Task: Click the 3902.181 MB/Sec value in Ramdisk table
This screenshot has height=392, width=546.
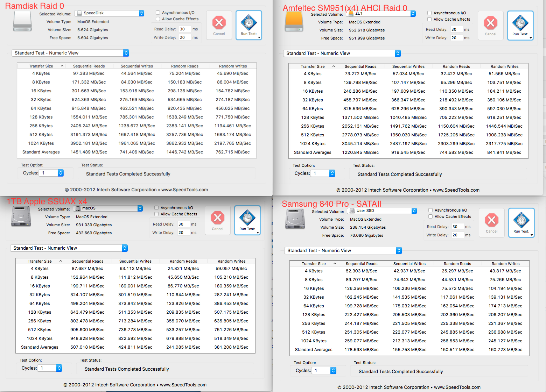Action: coord(89,143)
